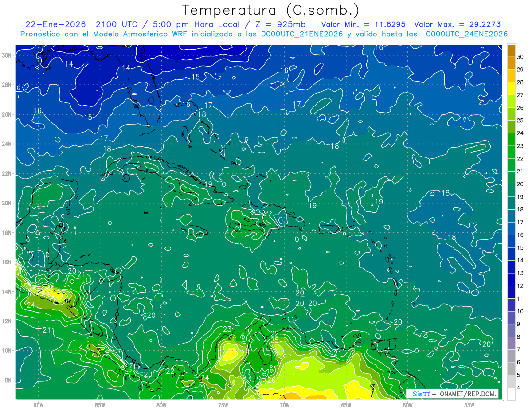Click the "28N" latitude axis label

pyautogui.click(x=6, y=85)
